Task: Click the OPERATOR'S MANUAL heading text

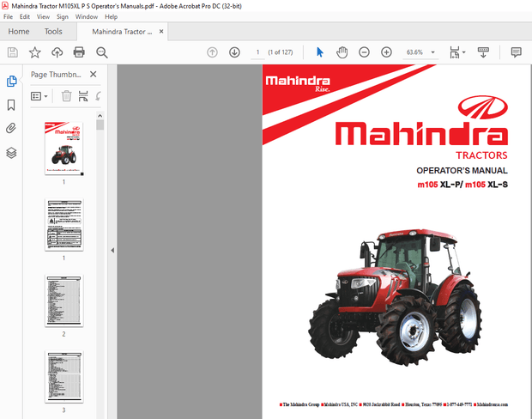Action: tap(462, 171)
